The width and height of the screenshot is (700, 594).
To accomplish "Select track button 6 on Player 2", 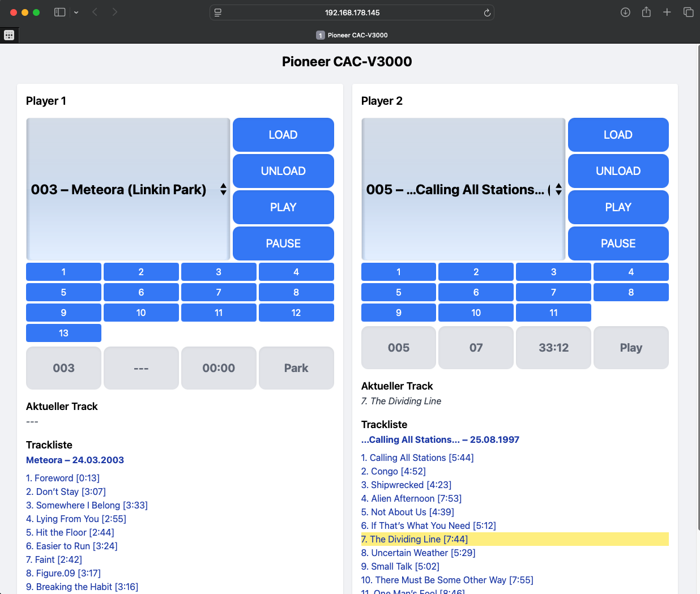I will [x=476, y=292].
